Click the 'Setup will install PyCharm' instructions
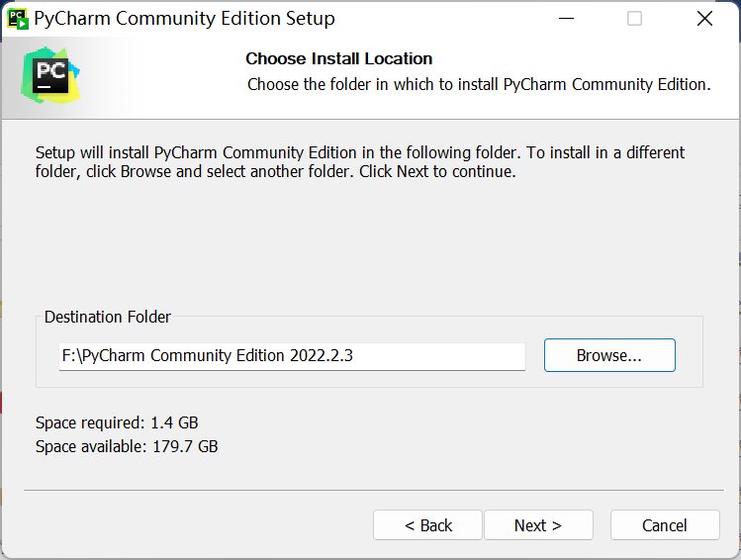Image resolution: width=741 pixels, height=560 pixels. tap(360, 162)
